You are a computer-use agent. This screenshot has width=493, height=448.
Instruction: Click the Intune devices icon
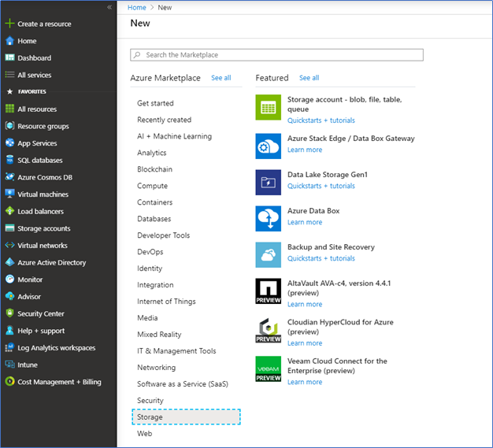coord(9,365)
